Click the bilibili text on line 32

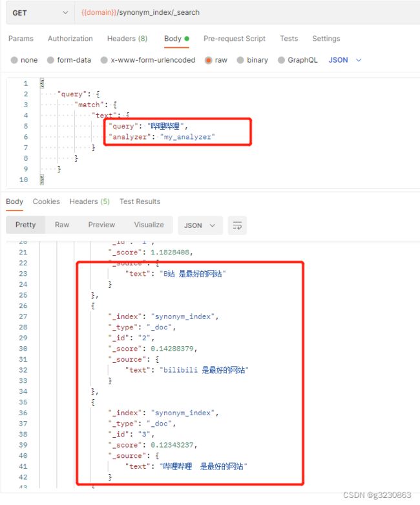[204, 370]
